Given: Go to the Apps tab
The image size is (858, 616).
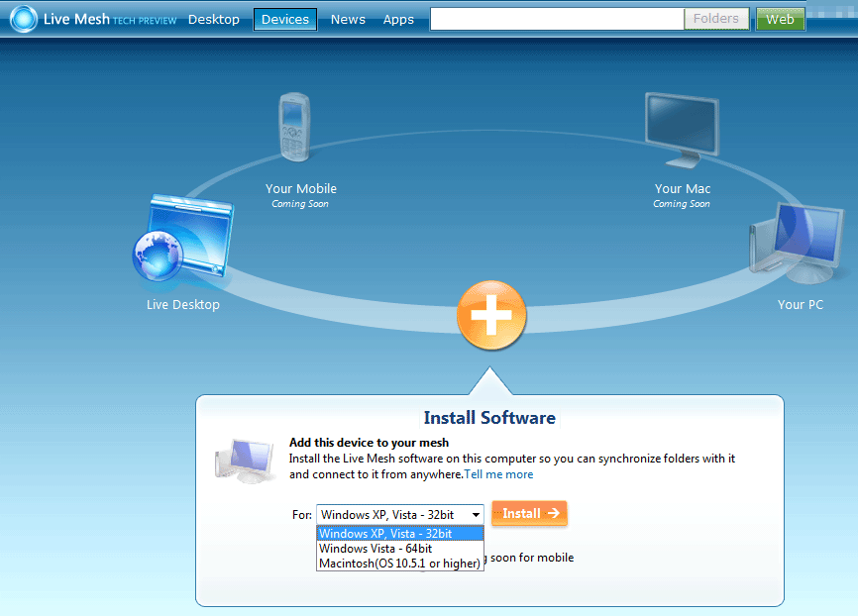Looking at the screenshot, I should (x=398, y=19).
